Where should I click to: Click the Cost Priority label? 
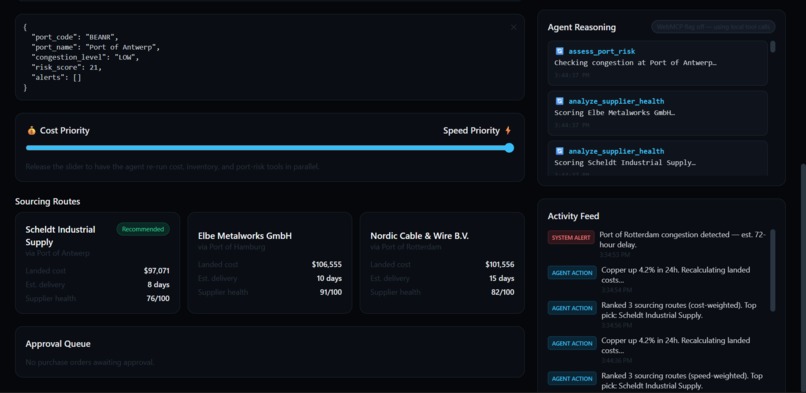click(65, 130)
